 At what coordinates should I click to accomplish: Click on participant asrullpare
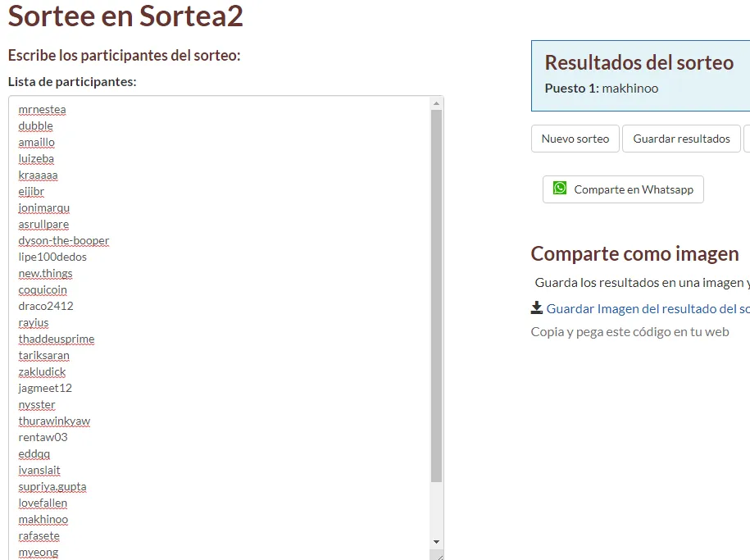(43, 224)
